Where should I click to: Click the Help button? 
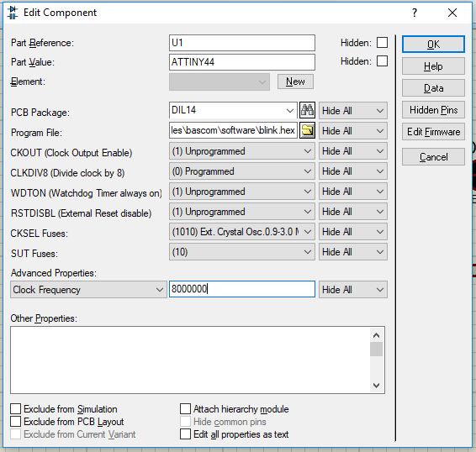433,66
